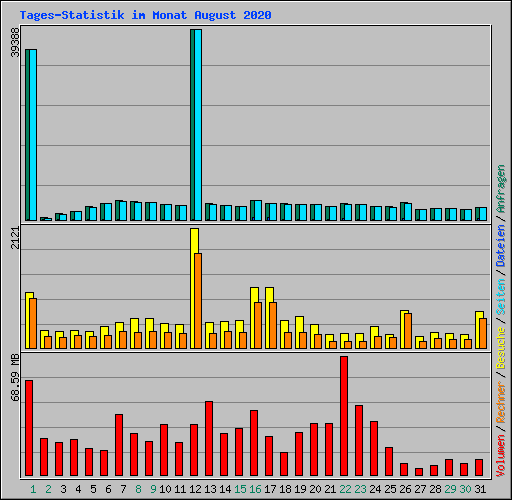Image resolution: width=512 pixels, height=500 pixels.
Task: Click the red 'Volumen' legend text
Action: pyautogui.click(x=501, y=455)
